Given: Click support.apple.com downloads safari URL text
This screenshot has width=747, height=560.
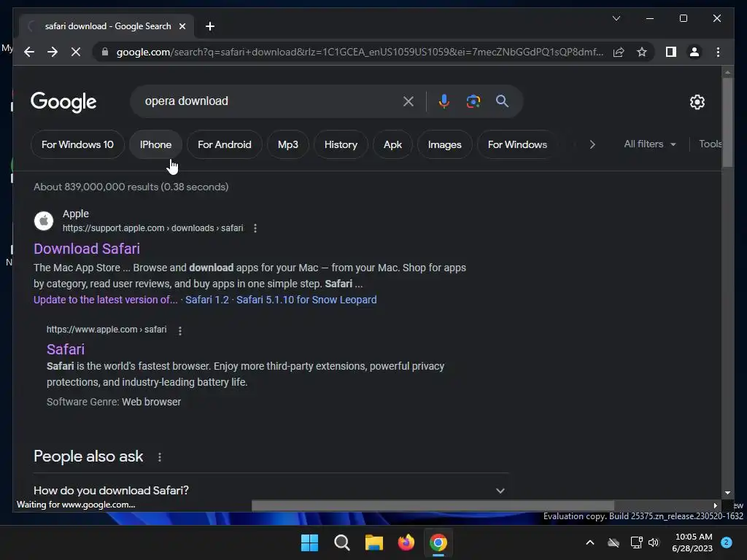Looking at the screenshot, I should [153, 228].
